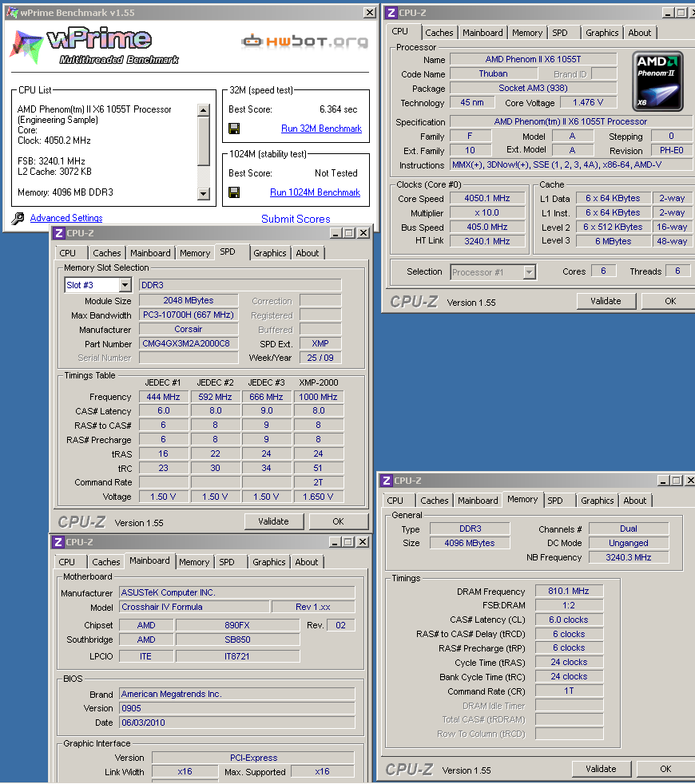Open the Processor #1 selection dropdown
This screenshot has width=695, height=784.
[529, 272]
